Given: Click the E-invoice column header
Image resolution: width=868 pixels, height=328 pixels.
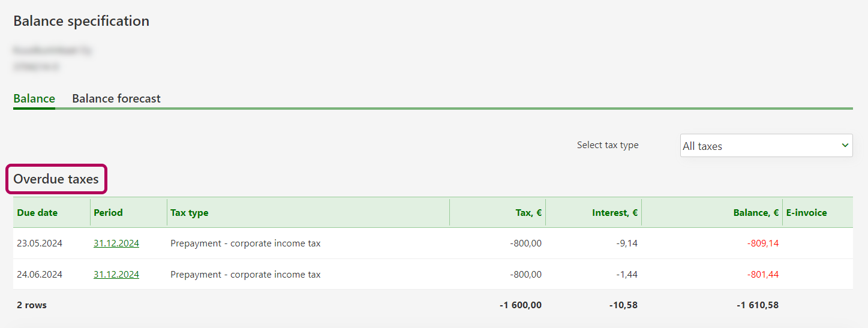Looking at the screenshot, I should tap(806, 212).
